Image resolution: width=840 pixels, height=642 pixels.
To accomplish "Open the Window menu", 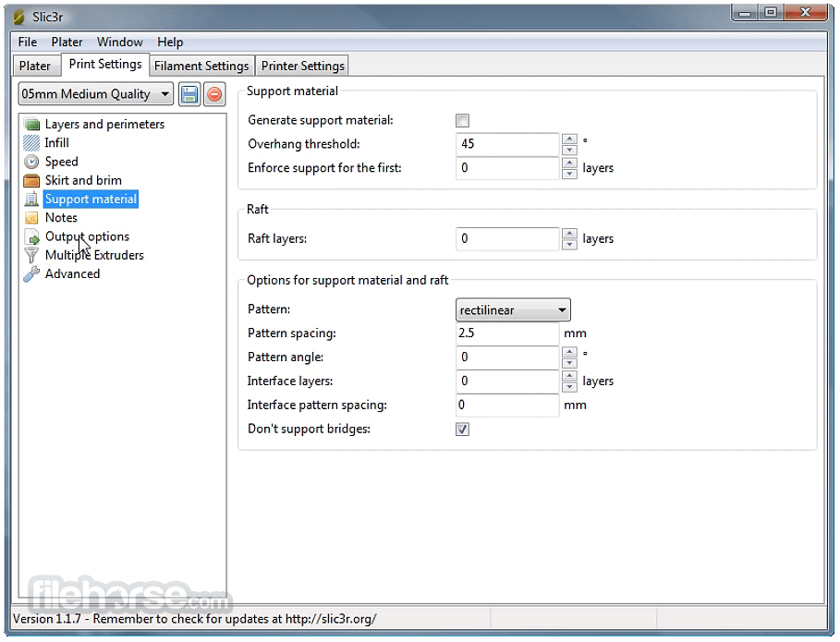I will tap(119, 42).
